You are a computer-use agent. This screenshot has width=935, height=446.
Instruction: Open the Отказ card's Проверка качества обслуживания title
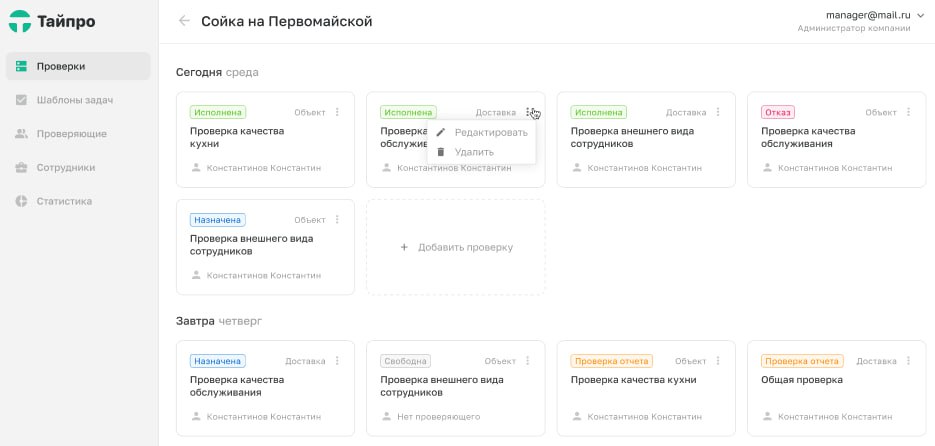(808, 137)
